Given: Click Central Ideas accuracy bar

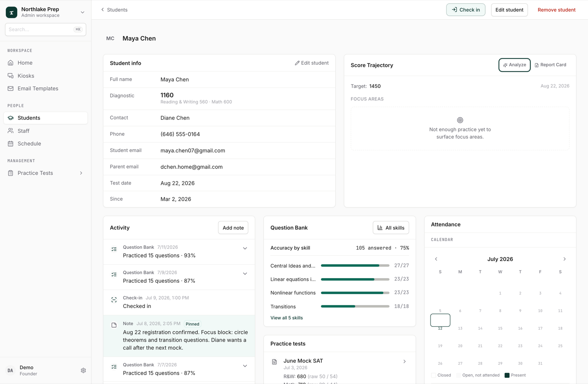Looking at the screenshot, I should pyautogui.click(x=355, y=266).
